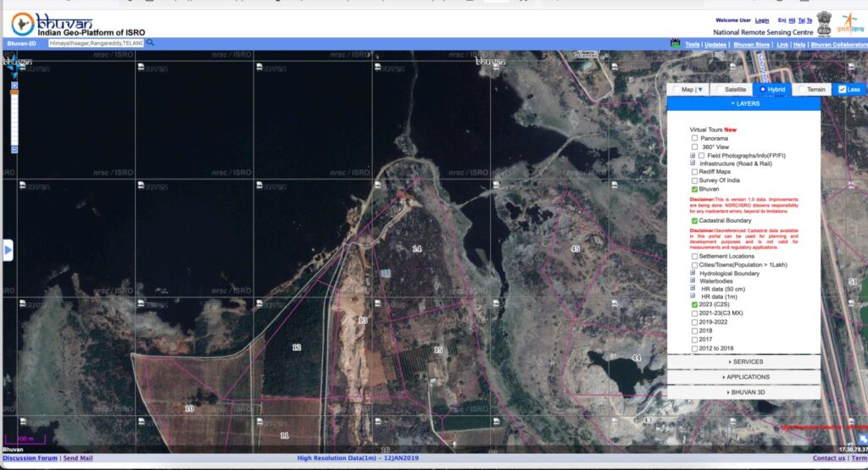Switch language to Hi
This screenshot has width=868, height=470.
[x=793, y=20]
